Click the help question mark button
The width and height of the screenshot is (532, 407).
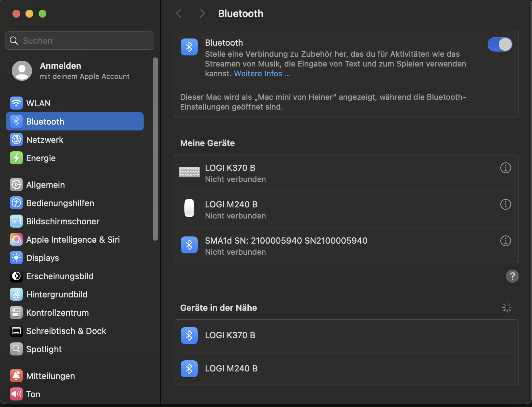pyautogui.click(x=512, y=276)
